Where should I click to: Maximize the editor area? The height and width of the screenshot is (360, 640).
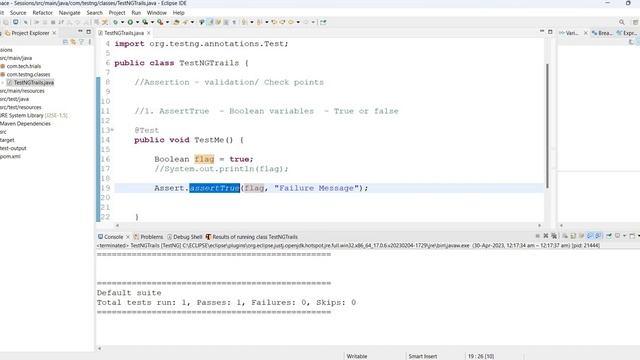(x=550, y=31)
